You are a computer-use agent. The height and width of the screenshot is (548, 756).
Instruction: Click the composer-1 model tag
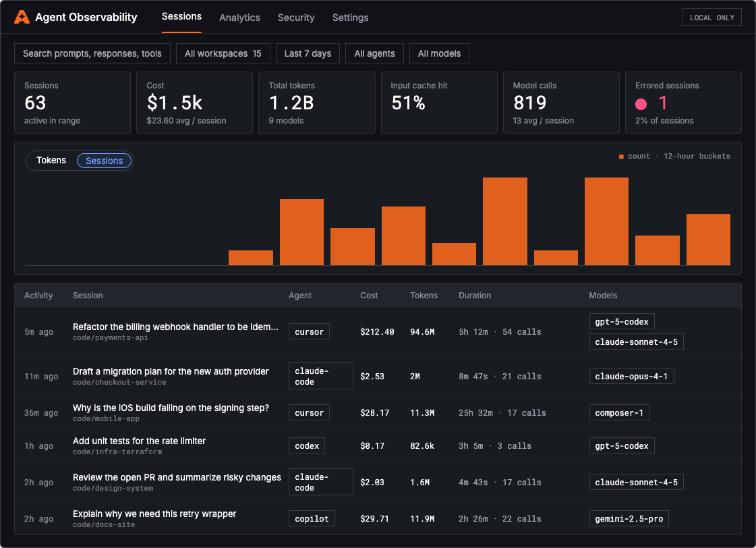(619, 412)
